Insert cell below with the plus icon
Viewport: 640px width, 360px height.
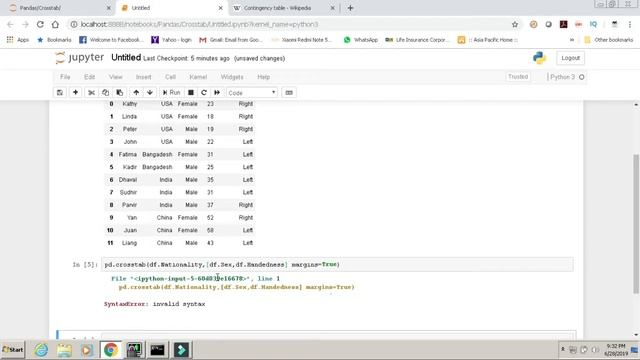[x=76, y=93]
